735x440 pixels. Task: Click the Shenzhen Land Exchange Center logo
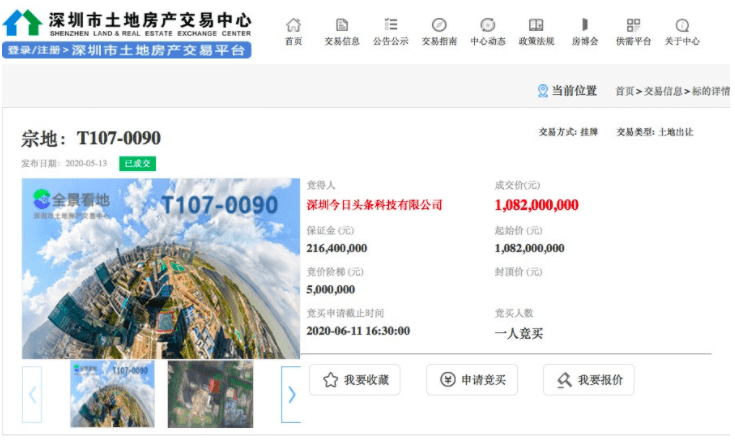pyautogui.click(x=127, y=22)
